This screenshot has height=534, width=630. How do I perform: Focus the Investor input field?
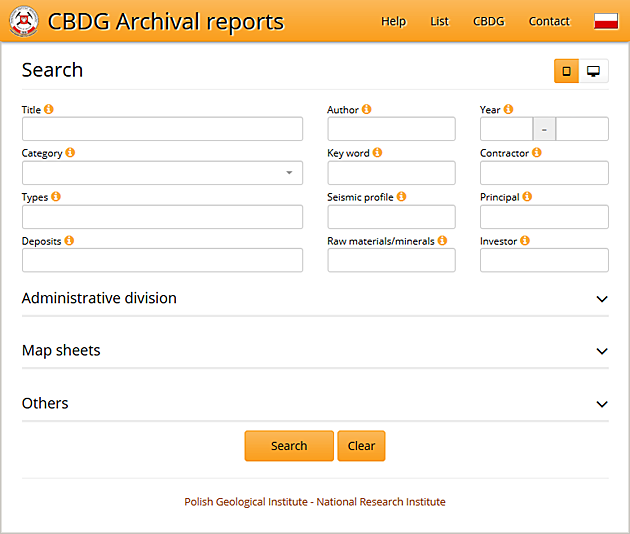pos(544,260)
